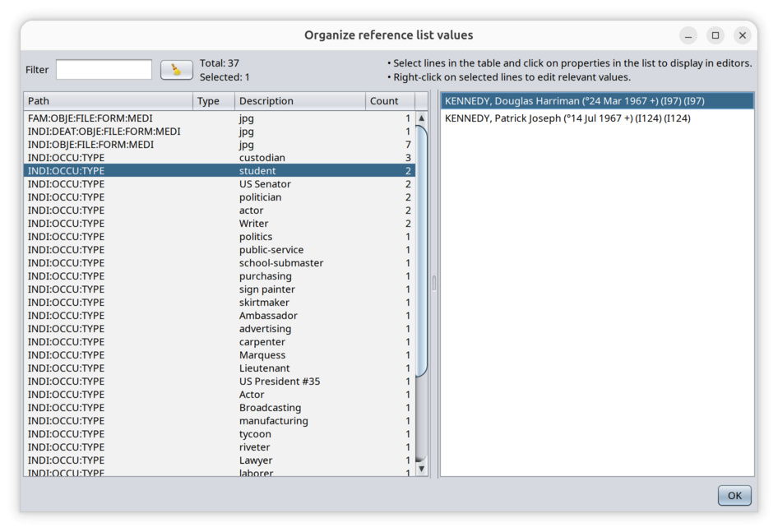The height and width of the screenshot is (532, 778).
Task: Click the scrollbar up arrow in table
Action: tap(421, 118)
